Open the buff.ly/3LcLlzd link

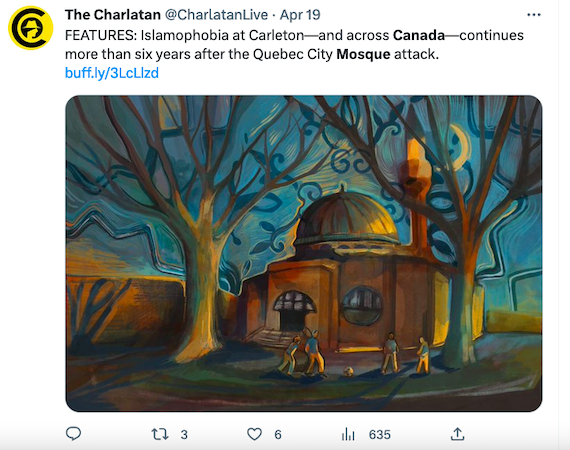(112, 73)
